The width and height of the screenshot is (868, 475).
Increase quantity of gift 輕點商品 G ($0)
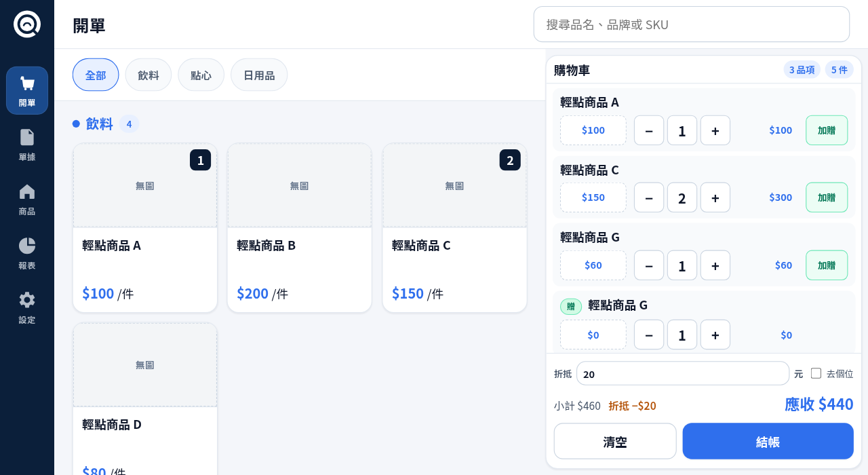[715, 335]
